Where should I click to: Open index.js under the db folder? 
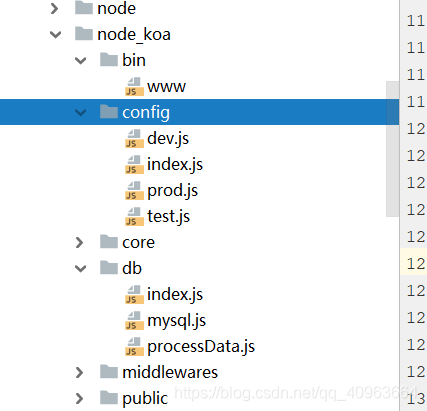(x=175, y=295)
